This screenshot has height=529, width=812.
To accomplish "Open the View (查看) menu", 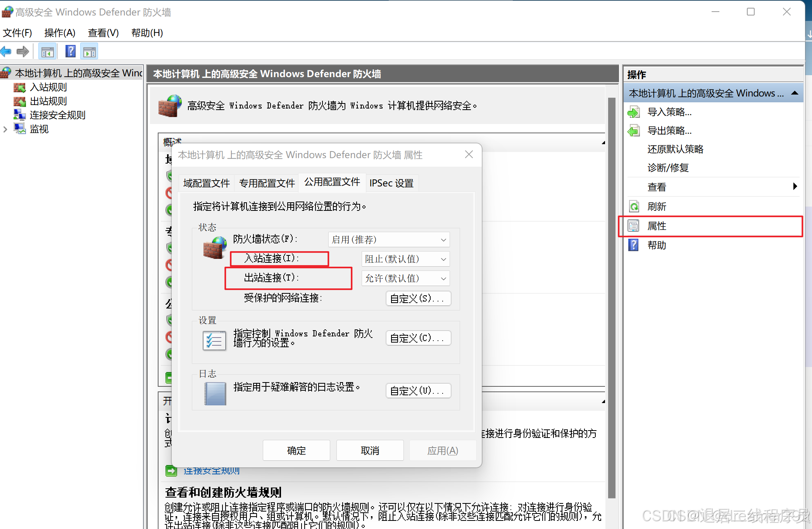I will 103,33.
